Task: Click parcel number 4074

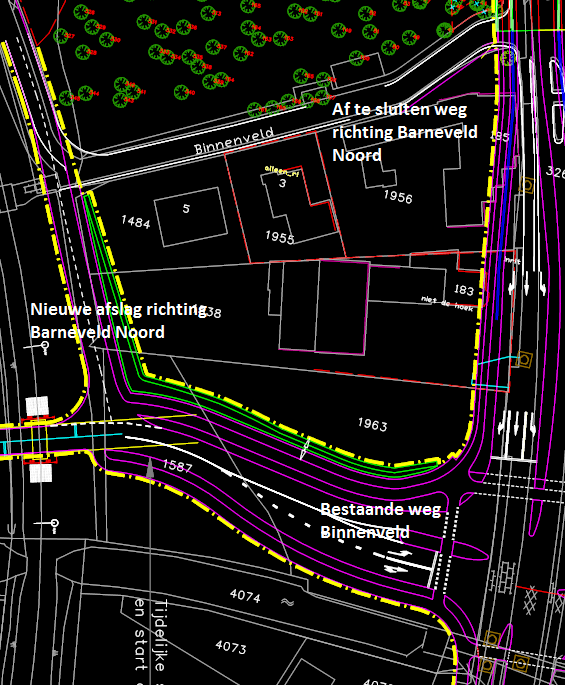Action: (245, 595)
